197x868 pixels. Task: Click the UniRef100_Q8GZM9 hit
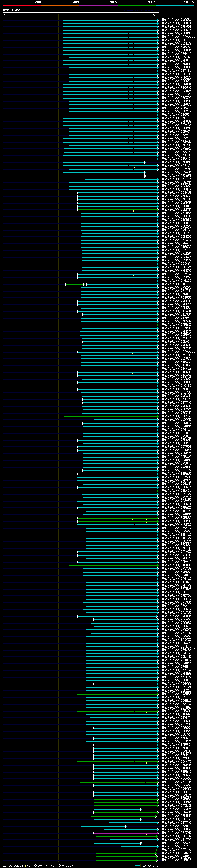point(176,413)
